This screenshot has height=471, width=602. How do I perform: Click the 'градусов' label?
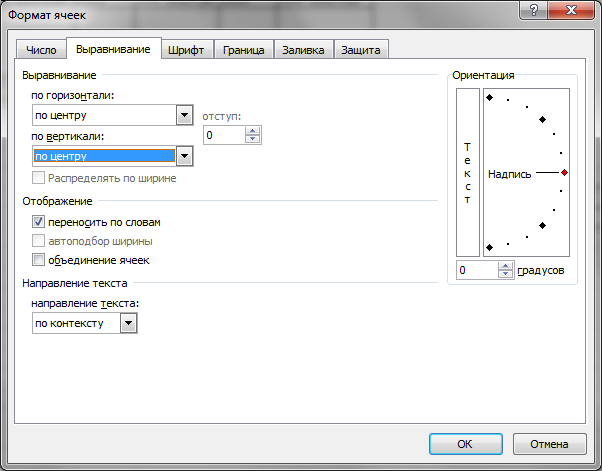click(x=541, y=271)
